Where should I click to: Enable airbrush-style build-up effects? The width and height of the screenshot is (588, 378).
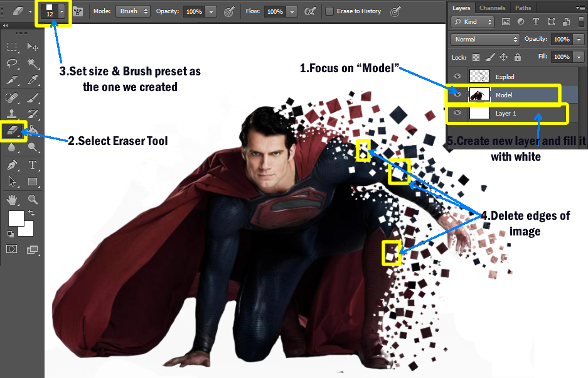coord(310,12)
